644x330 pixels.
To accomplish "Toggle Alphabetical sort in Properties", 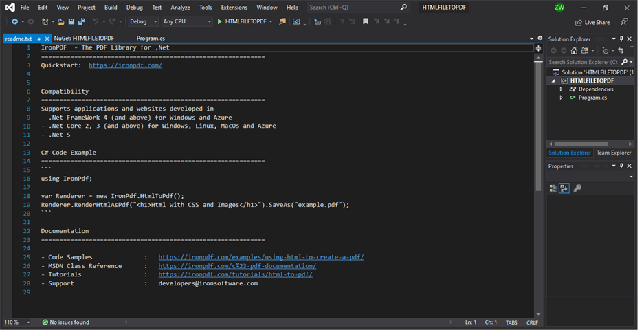I will point(564,188).
